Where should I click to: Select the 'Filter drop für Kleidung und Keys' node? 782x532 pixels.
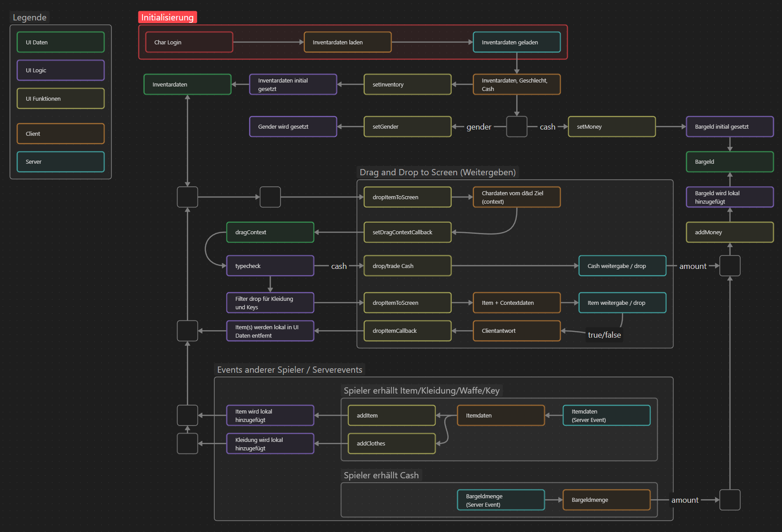tap(270, 303)
